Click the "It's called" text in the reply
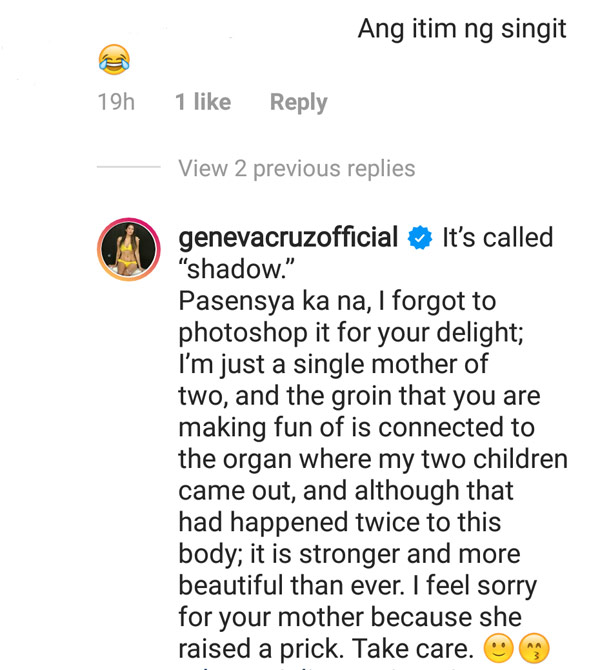The height and width of the screenshot is (670, 600). (x=497, y=237)
